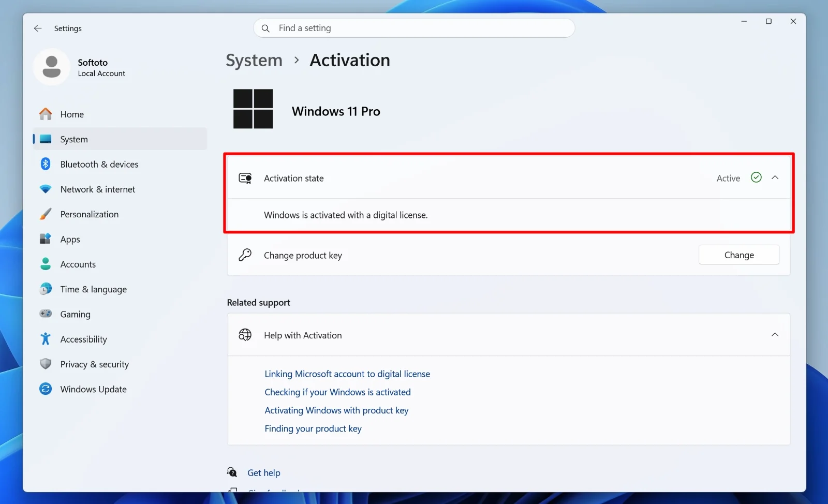Click the Home house icon
The height and width of the screenshot is (504, 828).
tap(46, 114)
